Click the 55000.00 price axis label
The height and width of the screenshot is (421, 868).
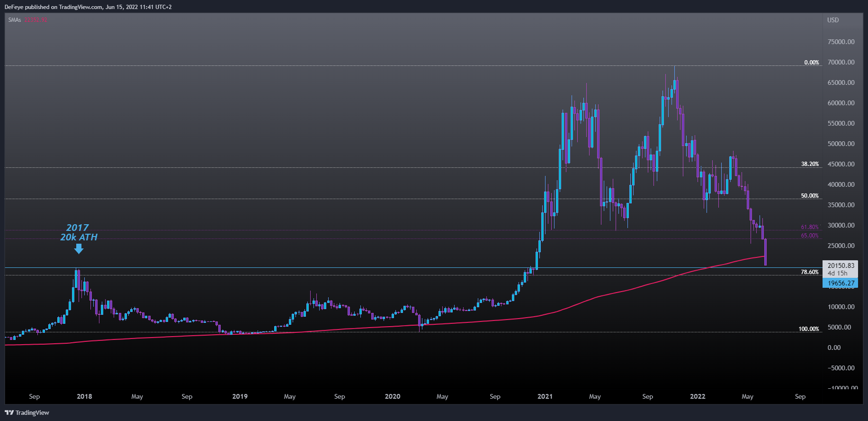point(841,123)
